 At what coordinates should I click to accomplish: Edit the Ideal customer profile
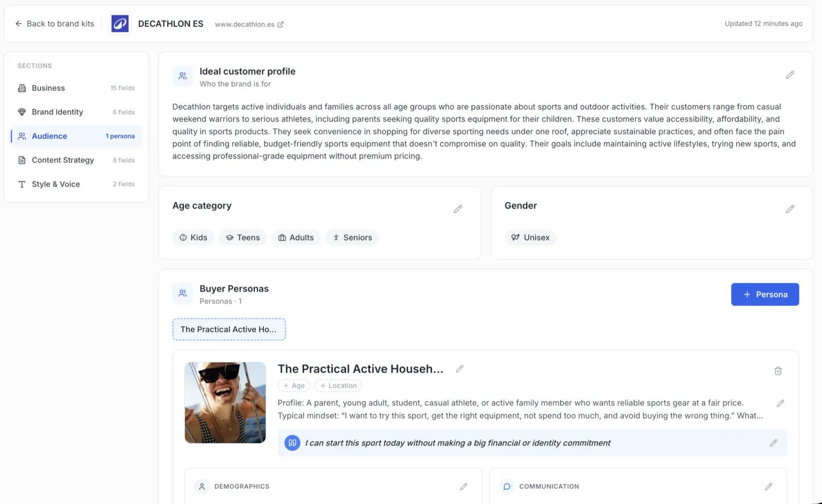pos(790,75)
